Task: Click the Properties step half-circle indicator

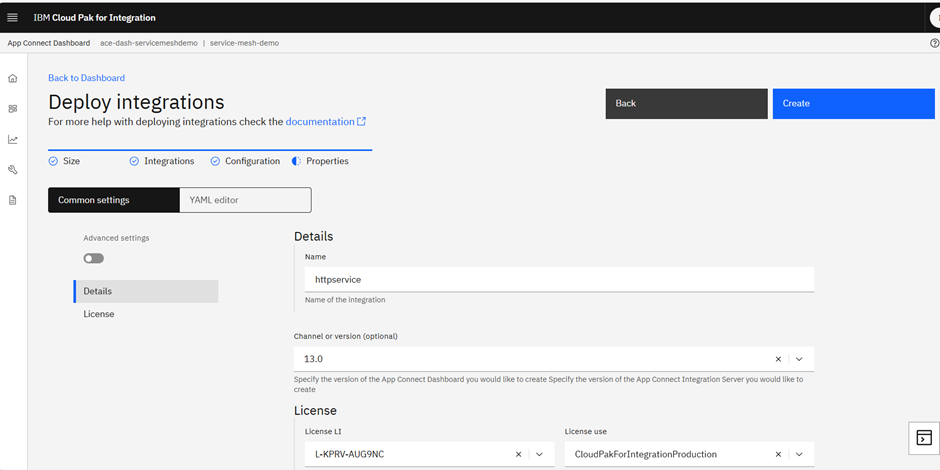Action: click(x=296, y=161)
